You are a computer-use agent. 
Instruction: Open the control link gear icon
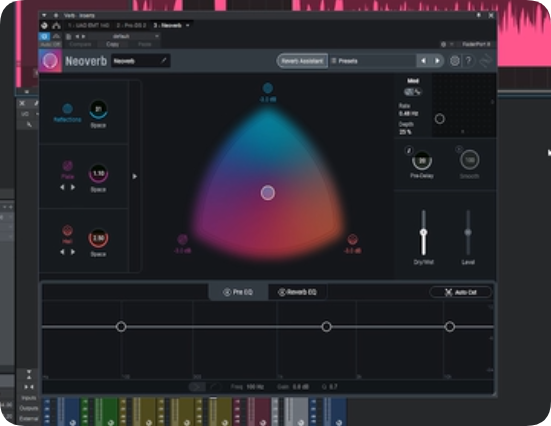point(444,44)
